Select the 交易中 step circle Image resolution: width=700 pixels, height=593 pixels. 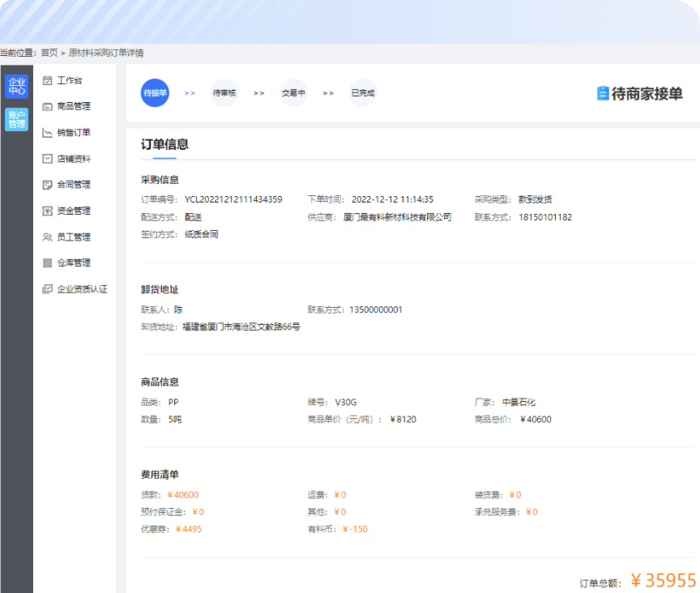coord(293,93)
